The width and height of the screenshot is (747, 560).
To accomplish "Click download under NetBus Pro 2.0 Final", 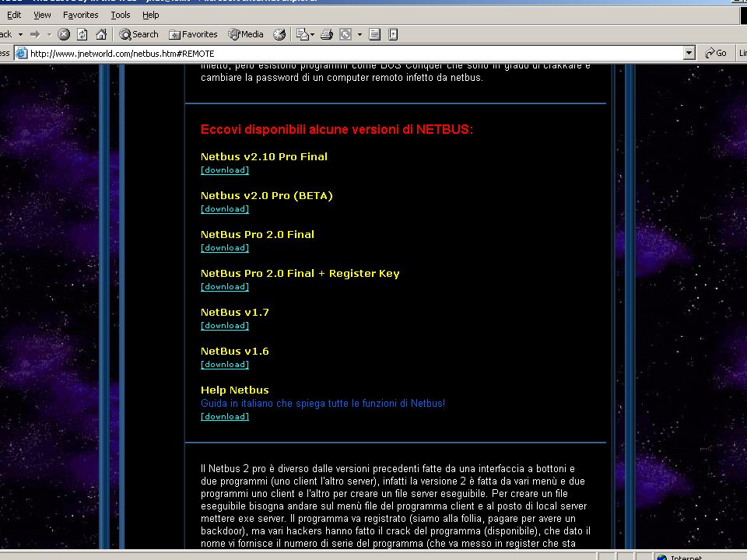I will point(225,248).
